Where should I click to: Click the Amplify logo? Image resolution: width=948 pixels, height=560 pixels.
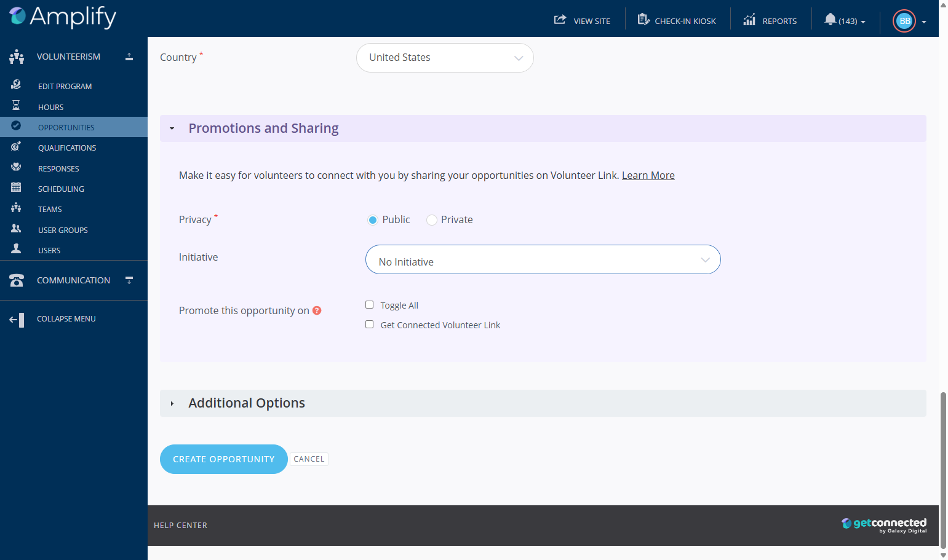pos(63,17)
